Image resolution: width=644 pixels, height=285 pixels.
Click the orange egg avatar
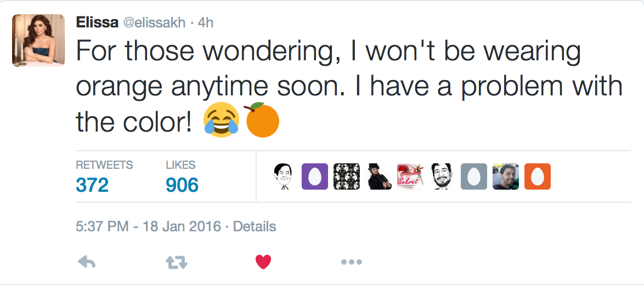point(538,176)
